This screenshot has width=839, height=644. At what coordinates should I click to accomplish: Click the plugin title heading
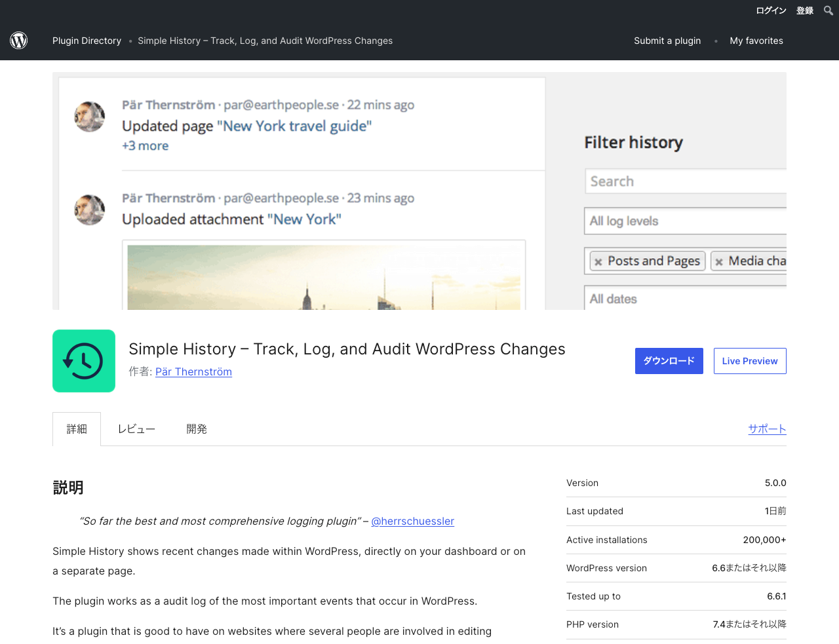(347, 349)
